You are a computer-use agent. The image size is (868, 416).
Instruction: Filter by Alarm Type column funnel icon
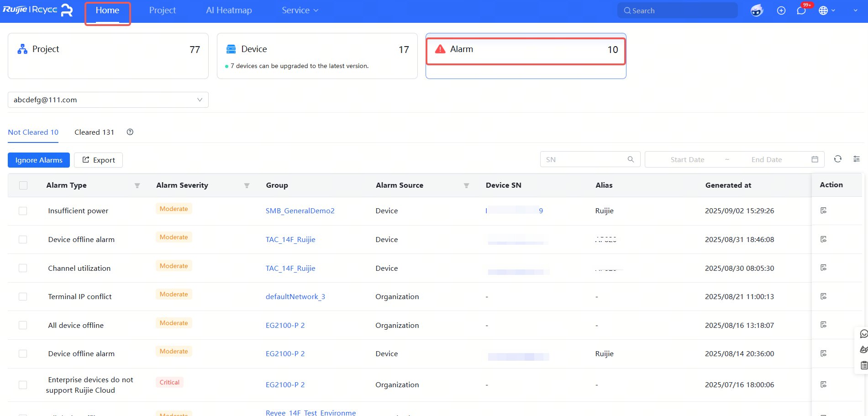137,185
